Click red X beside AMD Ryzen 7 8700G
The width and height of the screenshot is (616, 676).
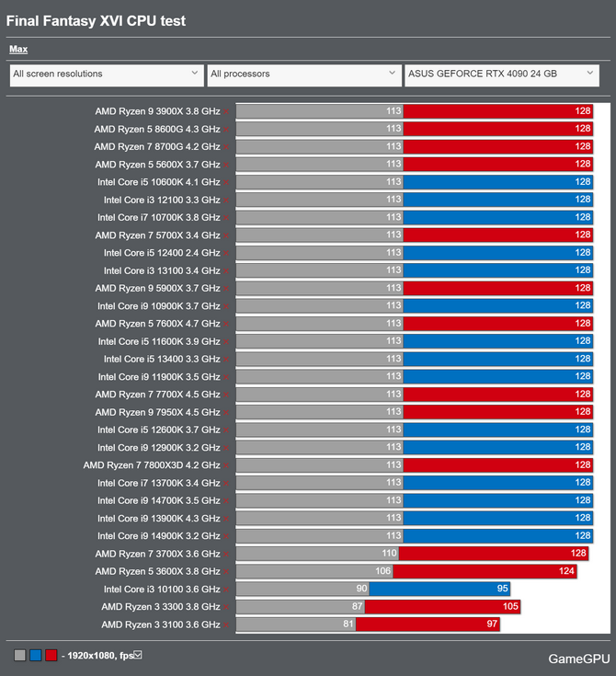(x=226, y=147)
